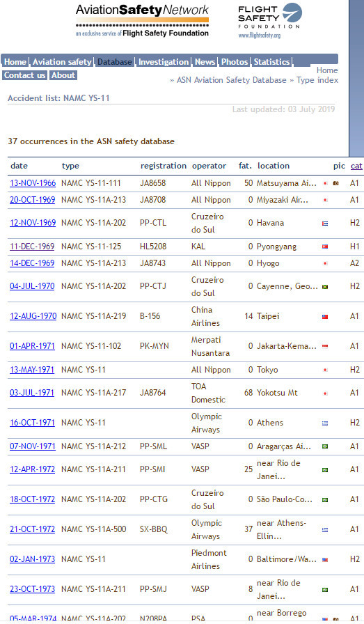364x624 pixels.
Task: Open the Investigation menu
Action: pos(164,62)
